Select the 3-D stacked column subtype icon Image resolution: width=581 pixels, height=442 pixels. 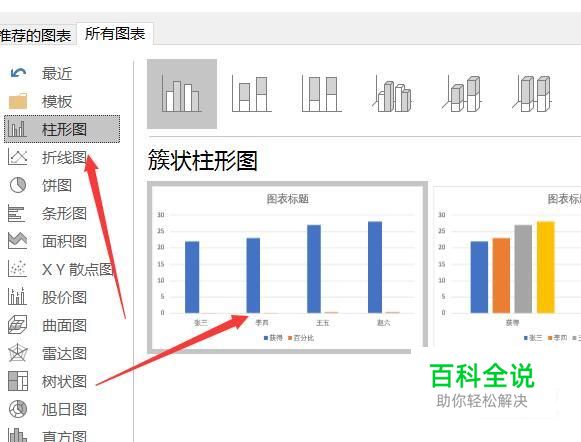[462, 94]
